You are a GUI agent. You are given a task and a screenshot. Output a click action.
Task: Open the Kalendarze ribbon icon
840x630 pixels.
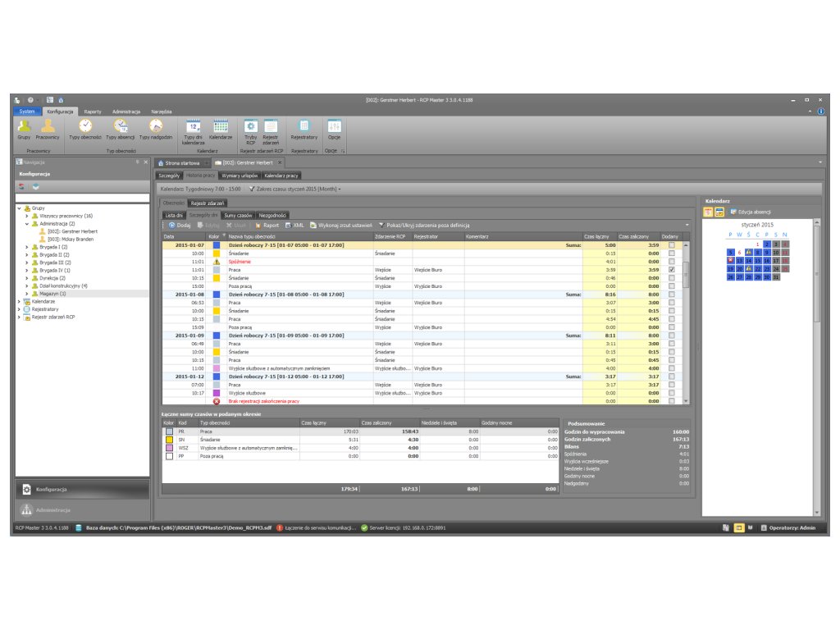pos(221,129)
